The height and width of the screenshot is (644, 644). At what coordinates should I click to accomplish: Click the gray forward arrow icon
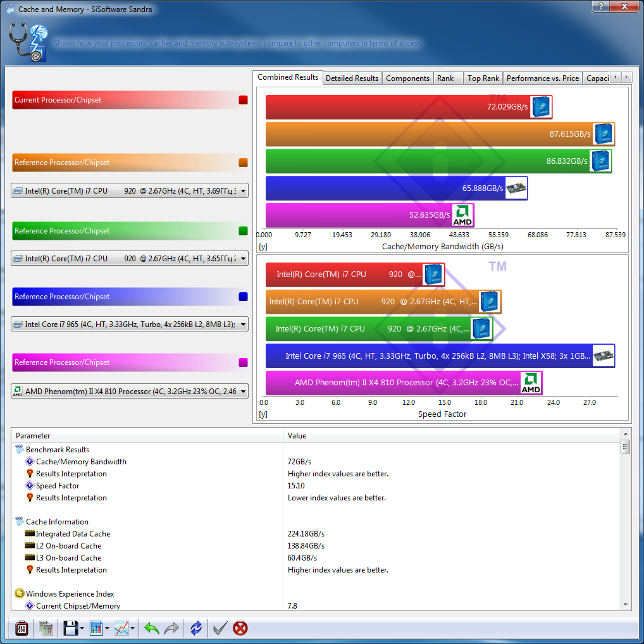pyautogui.click(x=171, y=628)
